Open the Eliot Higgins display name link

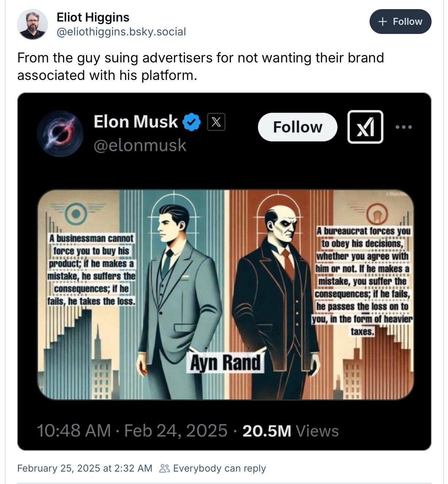[x=93, y=17]
